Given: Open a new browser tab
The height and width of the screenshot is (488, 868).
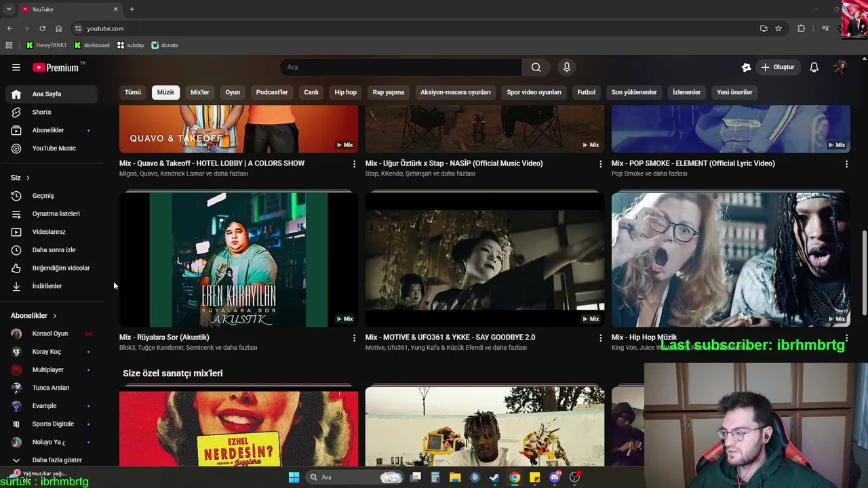Looking at the screenshot, I should pos(132,9).
